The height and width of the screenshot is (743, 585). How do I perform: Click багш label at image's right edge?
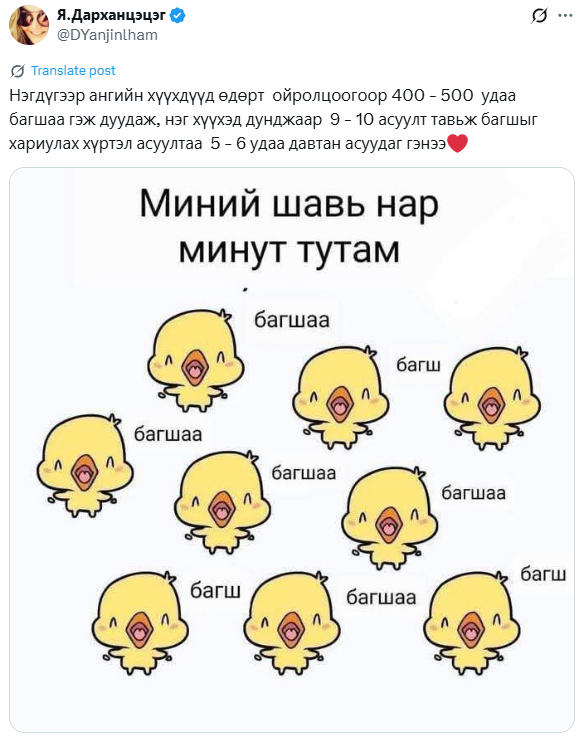pyautogui.click(x=543, y=574)
